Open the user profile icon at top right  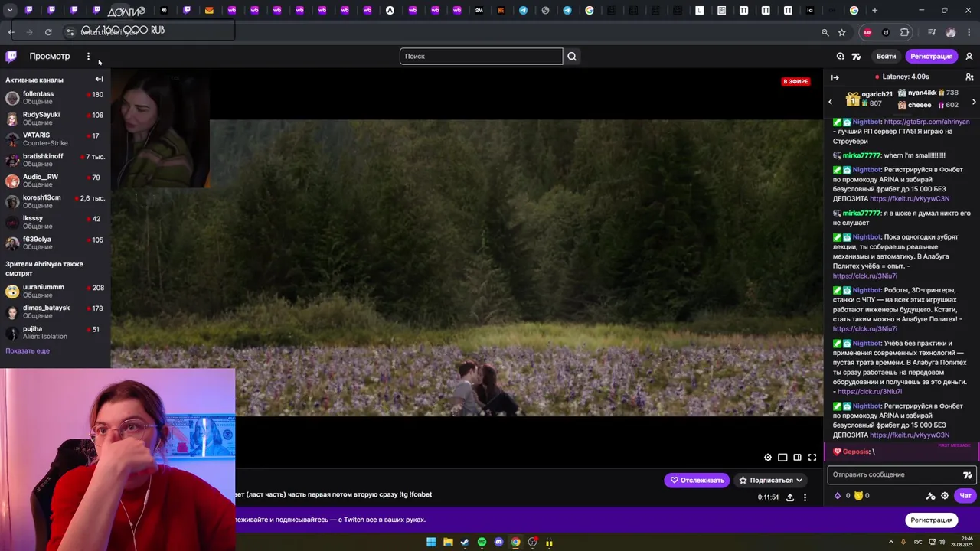point(969,56)
